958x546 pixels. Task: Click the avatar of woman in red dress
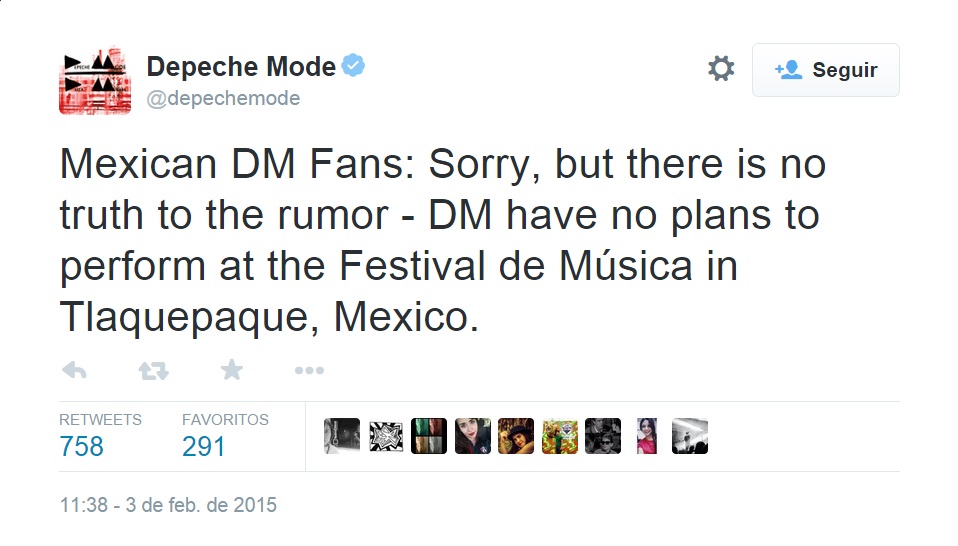click(646, 436)
